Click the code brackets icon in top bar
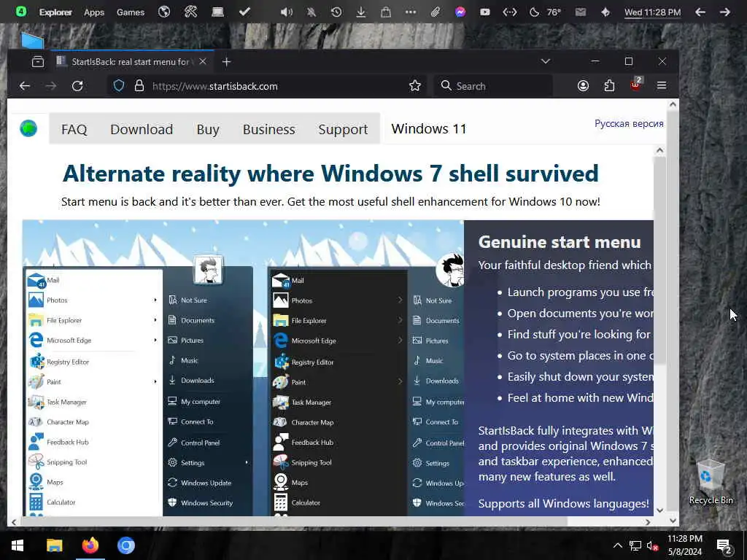Image resolution: width=747 pixels, height=560 pixels. 510,12
